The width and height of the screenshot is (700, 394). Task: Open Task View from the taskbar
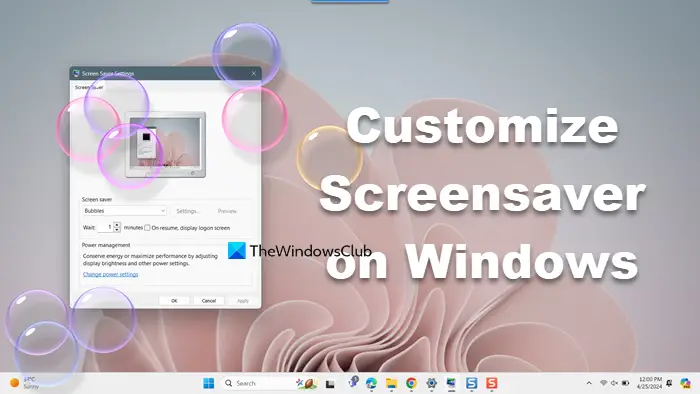point(330,383)
